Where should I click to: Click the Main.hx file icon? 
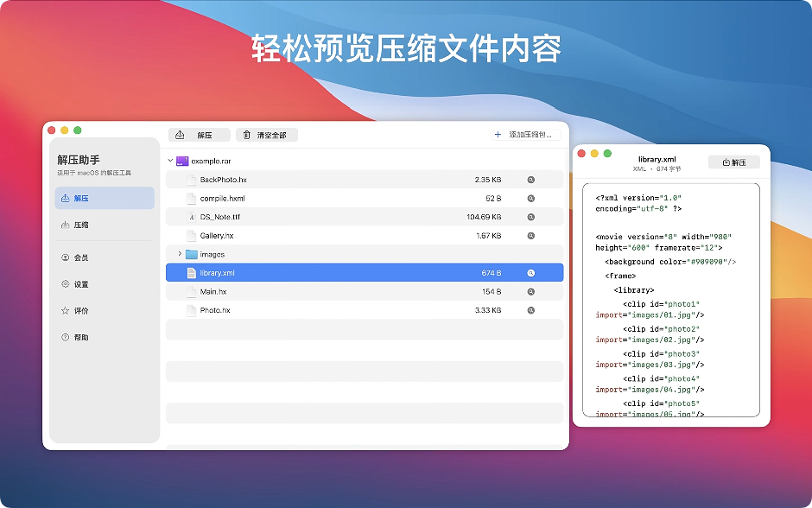pos(191,291)
